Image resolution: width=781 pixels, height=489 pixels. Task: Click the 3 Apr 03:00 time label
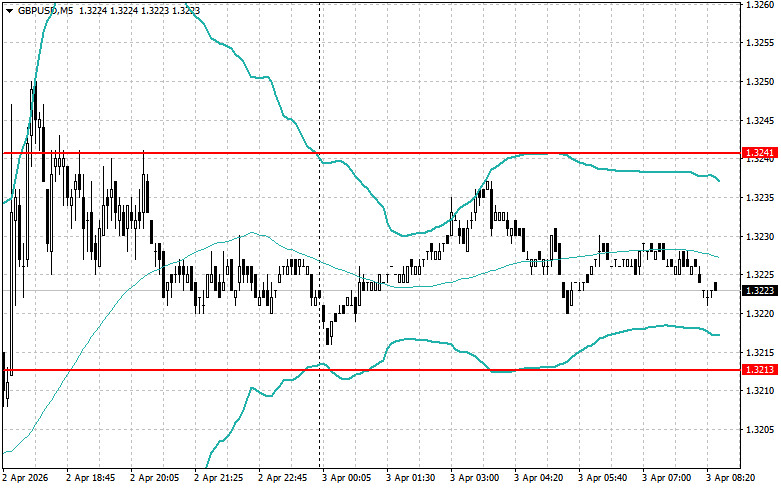[475, 478]
